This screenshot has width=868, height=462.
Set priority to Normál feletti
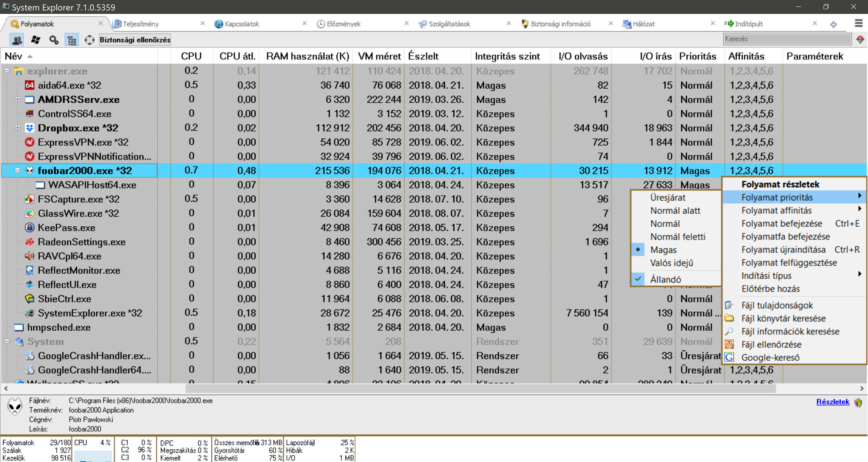pos(676,237)
